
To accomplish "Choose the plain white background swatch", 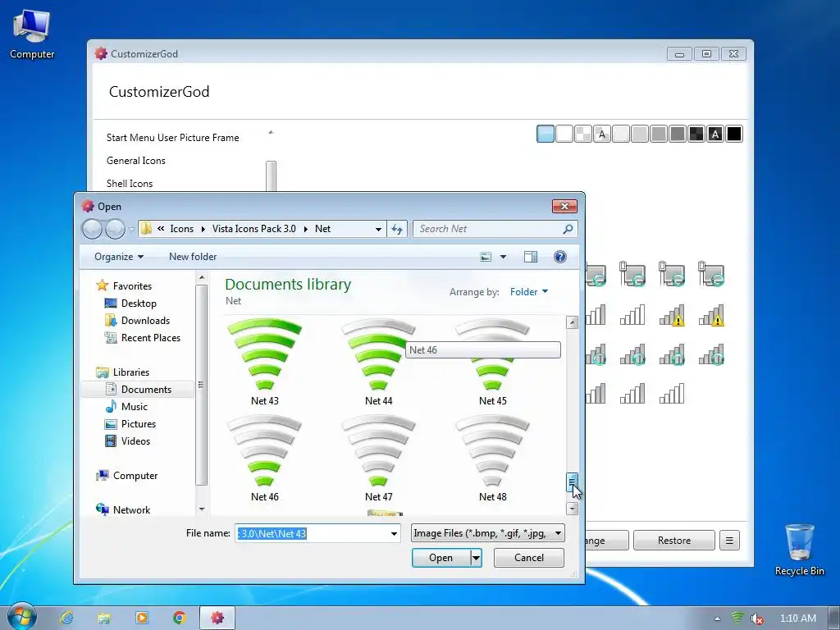I will point(564,134).
